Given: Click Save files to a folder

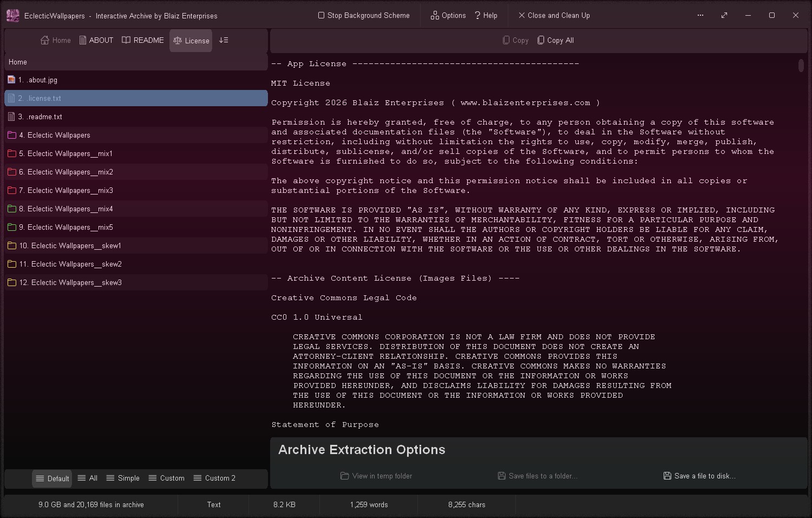Looking at the screenshot, I should pos(538,476).
